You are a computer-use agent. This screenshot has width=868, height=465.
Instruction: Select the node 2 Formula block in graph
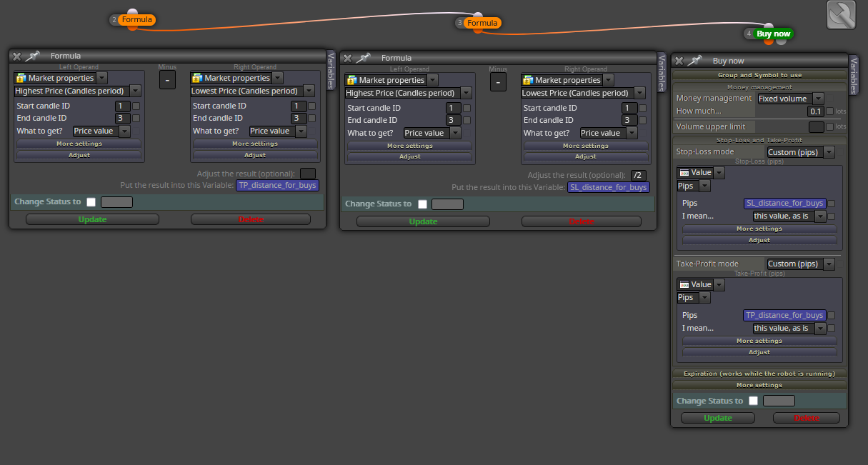click(x=136, y=20)
